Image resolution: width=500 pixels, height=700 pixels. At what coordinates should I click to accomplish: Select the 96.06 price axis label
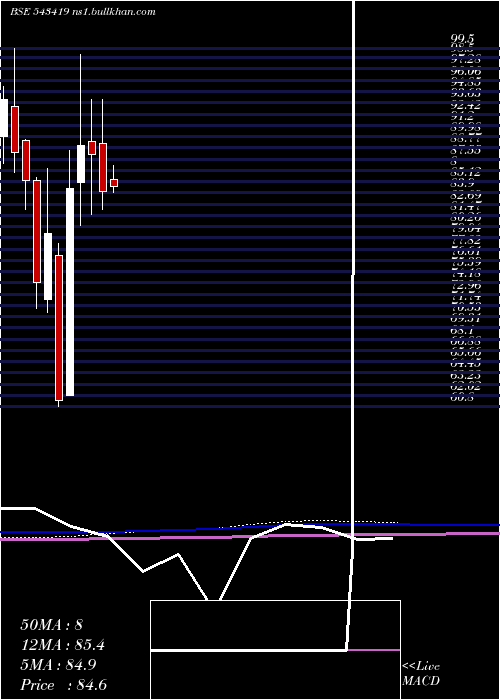pyautogui.click(x=466, y=72)
